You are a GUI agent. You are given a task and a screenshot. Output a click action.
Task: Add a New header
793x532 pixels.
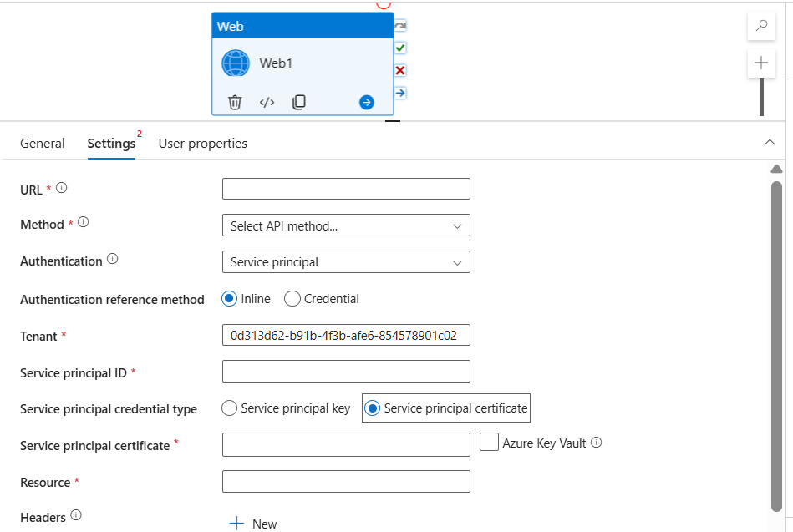coord(253,524)
